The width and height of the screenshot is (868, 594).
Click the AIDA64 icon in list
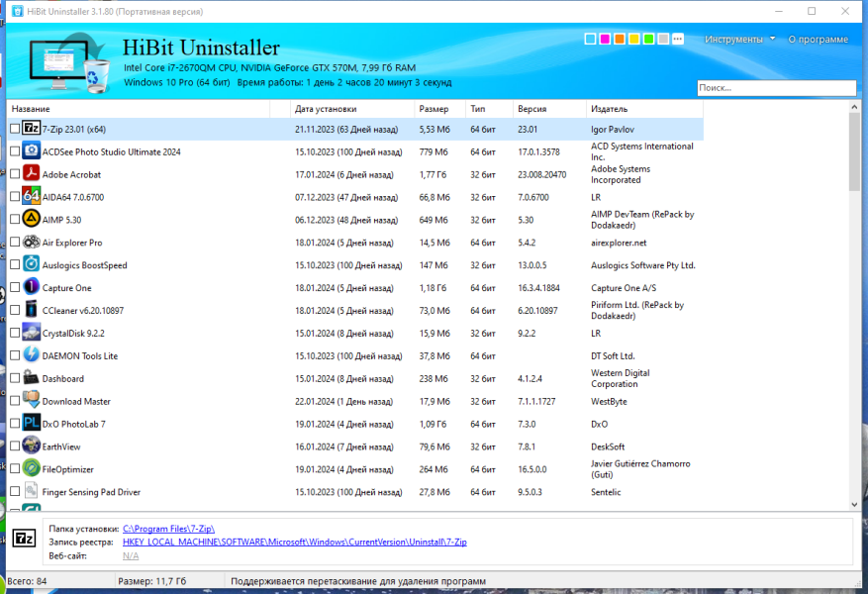pos(31,197)
